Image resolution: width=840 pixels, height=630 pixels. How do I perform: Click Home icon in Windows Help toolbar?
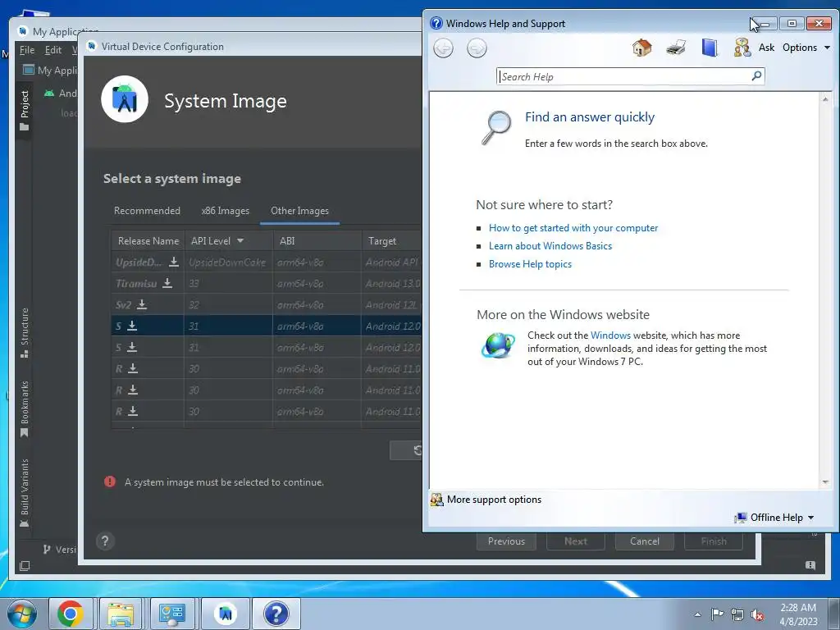[x=641, y=48]
